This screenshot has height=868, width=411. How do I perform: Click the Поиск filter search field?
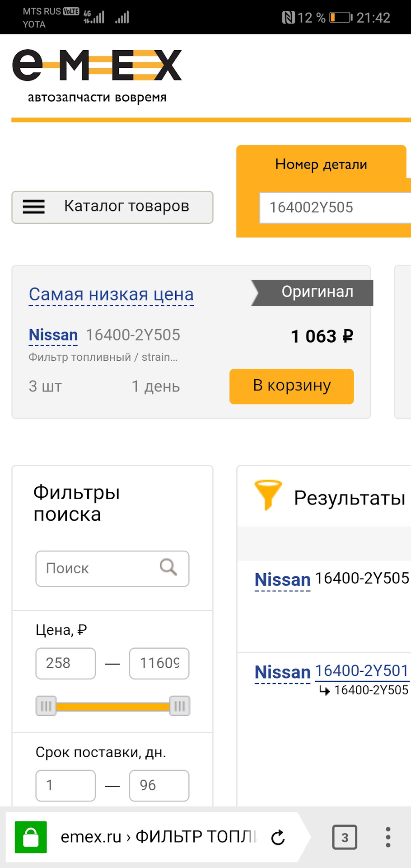(99, 568)
